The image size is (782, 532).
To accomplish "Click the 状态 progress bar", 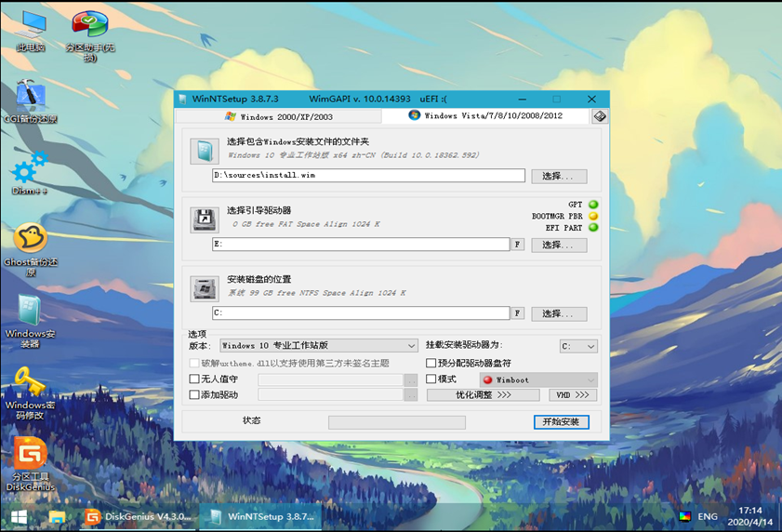I will (397, 422).
